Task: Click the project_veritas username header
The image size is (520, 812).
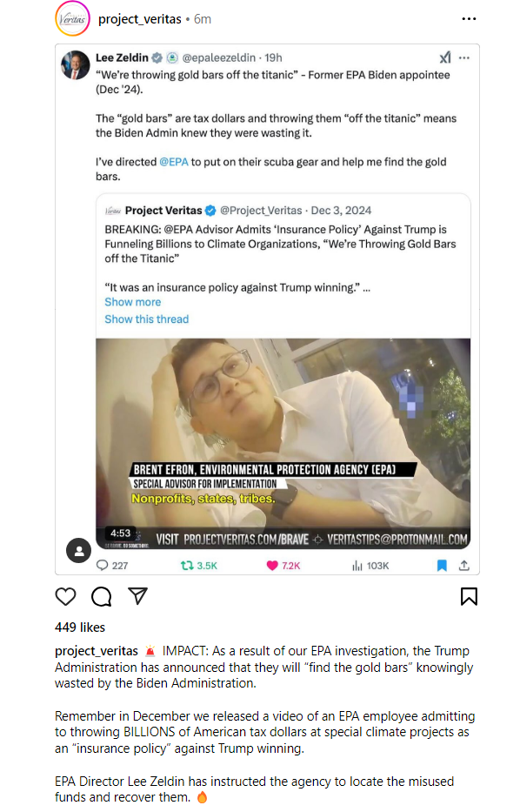Action: (x=140, y=19)
